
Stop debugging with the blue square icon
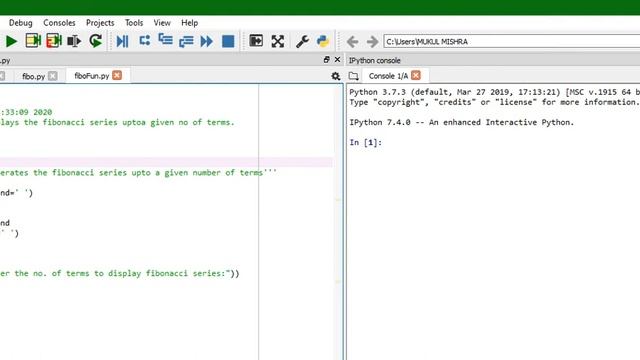[228, 41]
